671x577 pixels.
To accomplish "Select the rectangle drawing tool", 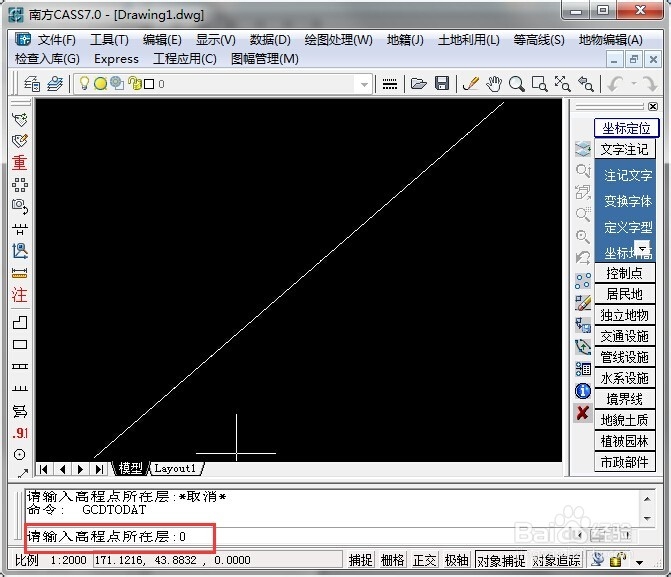I will click(x=20, y=345).
